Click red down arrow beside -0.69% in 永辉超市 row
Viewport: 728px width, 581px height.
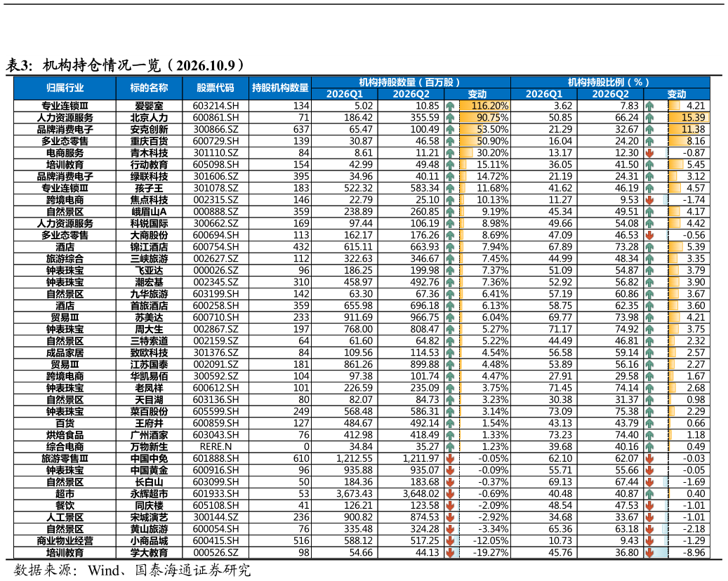450,494
